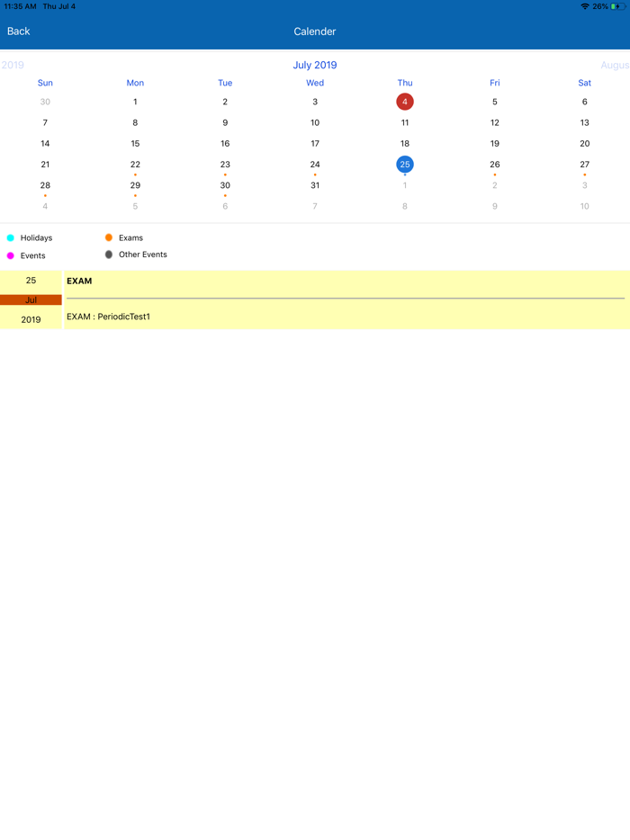The image size is (630, 840).
Task: Select July 12 on the calendar
Action: [x=495, y=122]
